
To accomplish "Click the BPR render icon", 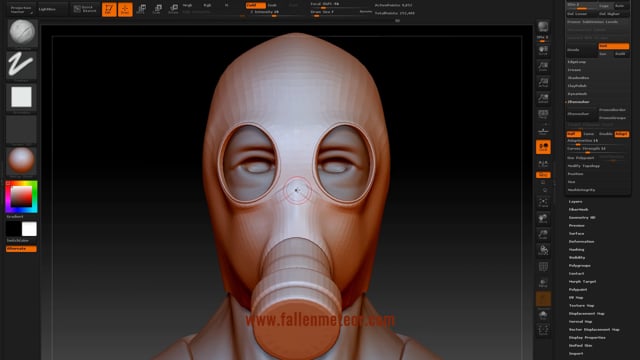I will pyautogui.click(x=543, y=27).
